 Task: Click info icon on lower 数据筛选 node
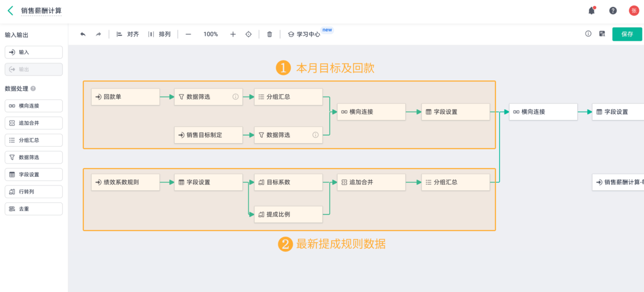316,135
